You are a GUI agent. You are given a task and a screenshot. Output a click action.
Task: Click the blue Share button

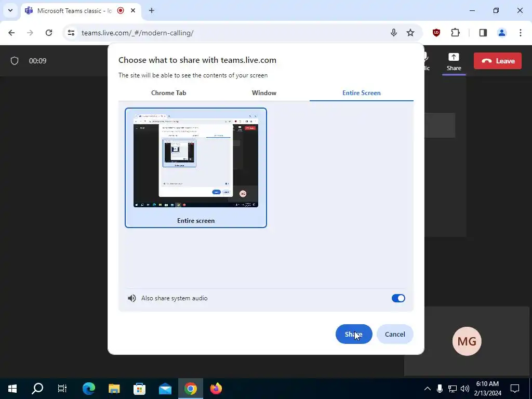354,334
